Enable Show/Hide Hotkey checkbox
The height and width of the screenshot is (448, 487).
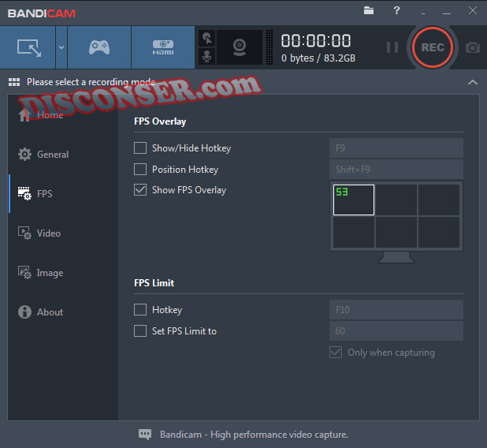coord(140,148)
